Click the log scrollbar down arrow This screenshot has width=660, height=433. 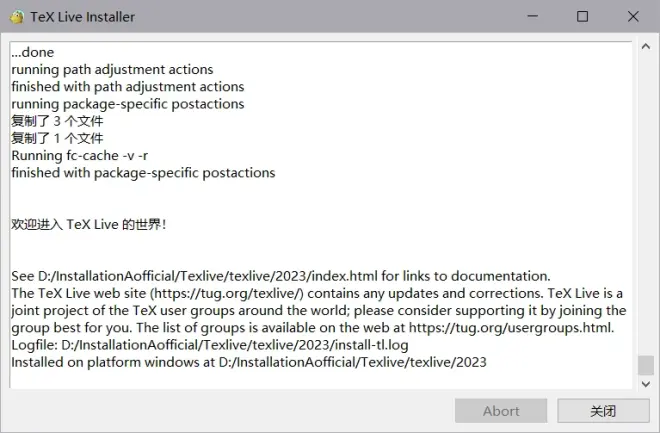click(646, 383)
